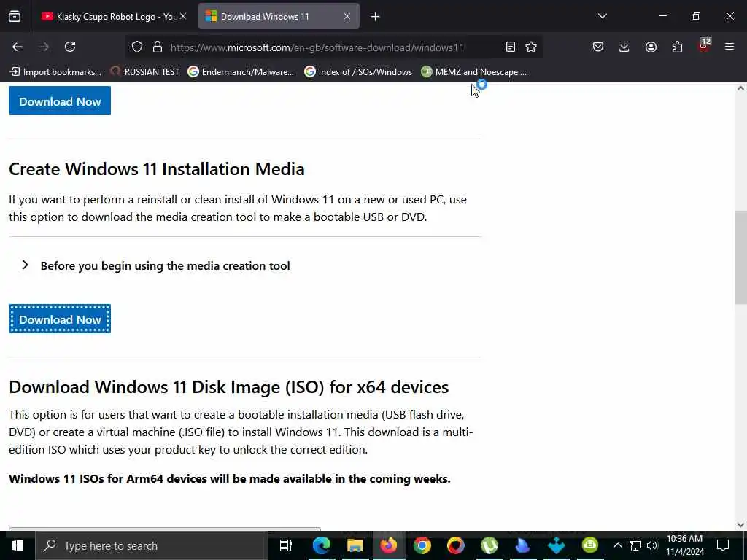The width and height of the screenshot is (747, 560).
Task: Open volume control tray icon
Action: click(x=652, y=545)
